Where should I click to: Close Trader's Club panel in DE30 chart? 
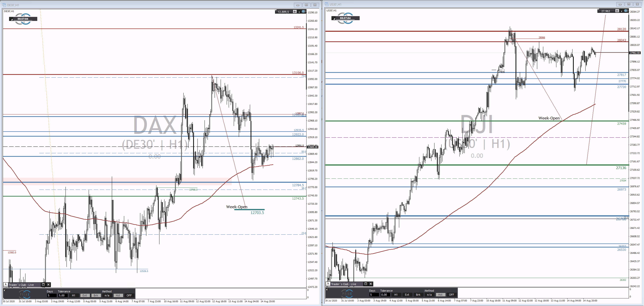tap(48, 284)
